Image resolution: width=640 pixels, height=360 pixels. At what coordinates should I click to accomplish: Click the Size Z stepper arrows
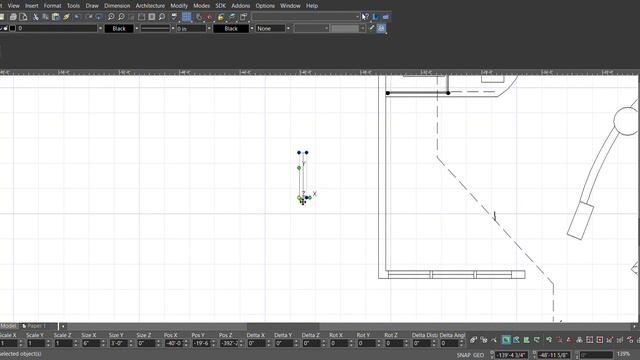(158, 344)
